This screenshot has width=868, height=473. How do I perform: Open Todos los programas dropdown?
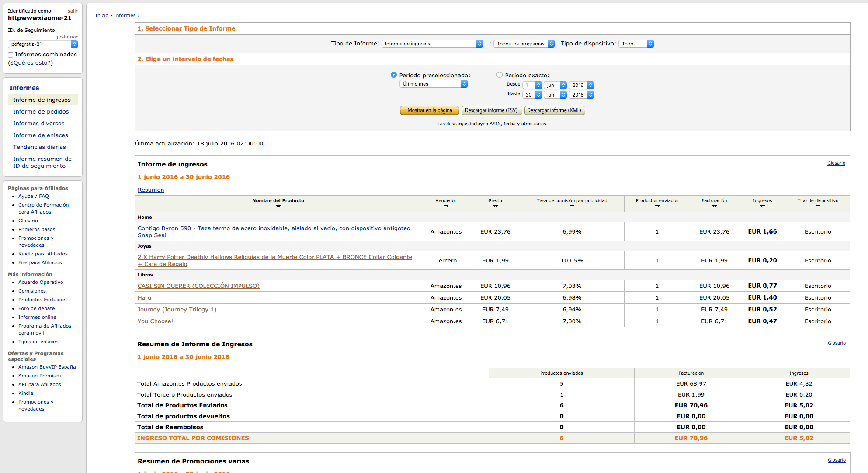524,44
